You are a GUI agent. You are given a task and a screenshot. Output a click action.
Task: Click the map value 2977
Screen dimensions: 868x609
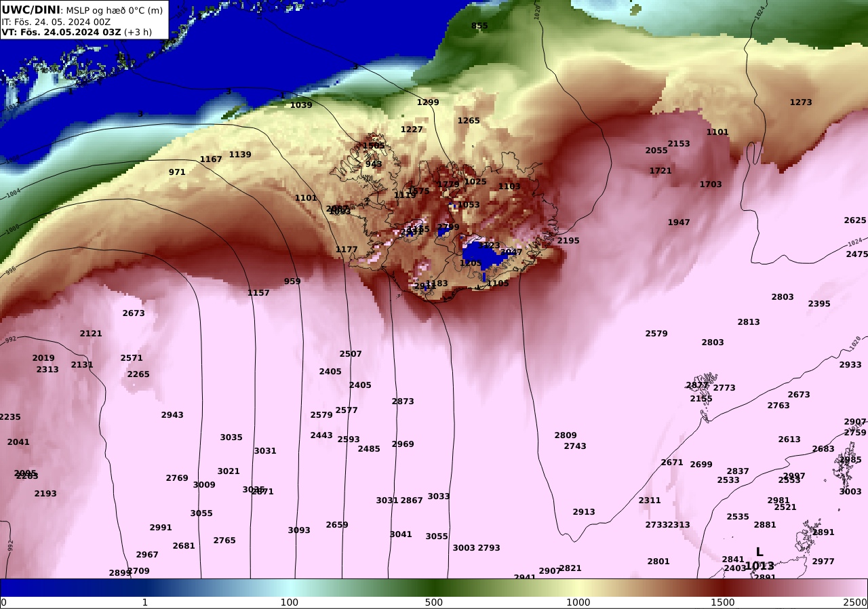point(823,562)
